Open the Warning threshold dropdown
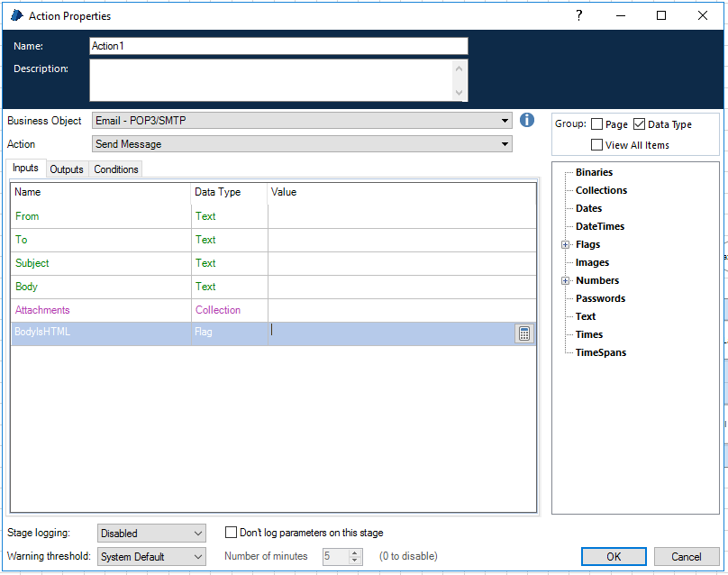Viewport: 728px width, 575px height. pos(152,556)
